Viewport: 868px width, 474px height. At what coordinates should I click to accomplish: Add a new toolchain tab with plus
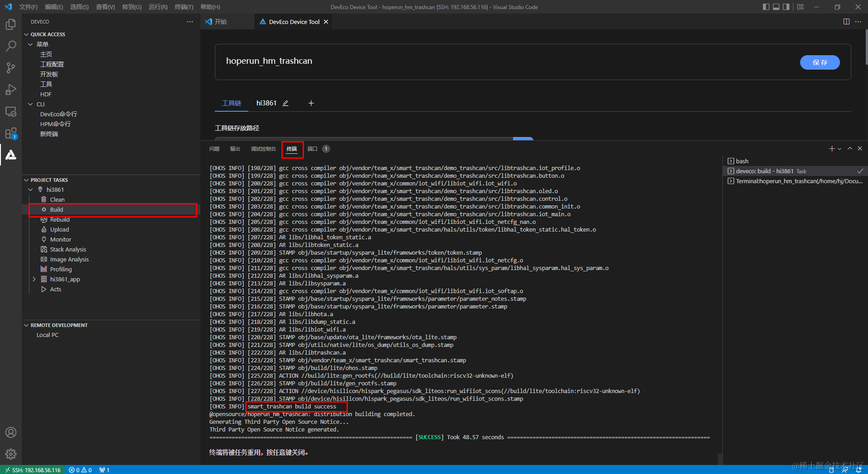tap(311, 103)
